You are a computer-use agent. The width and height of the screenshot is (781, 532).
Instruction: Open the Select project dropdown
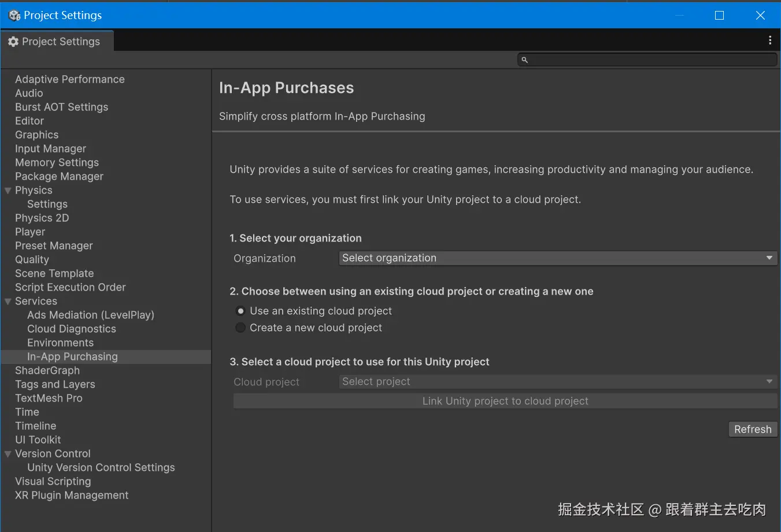tap(557, 382)
